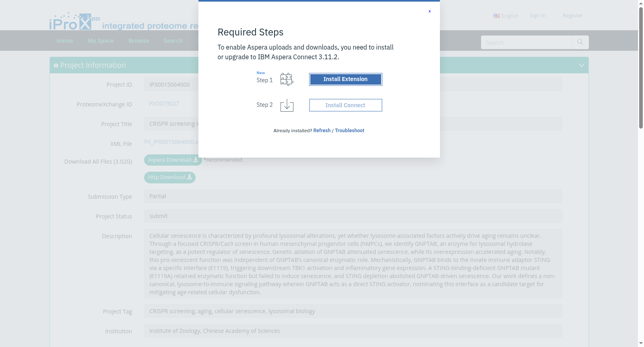
Task: Click the "Required Steps" dialog heading
Action: pos(250,32)
